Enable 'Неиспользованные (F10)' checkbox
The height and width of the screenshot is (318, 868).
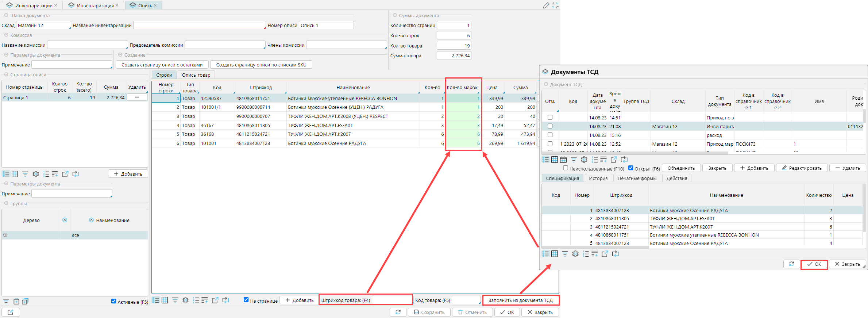pos(566,168)
